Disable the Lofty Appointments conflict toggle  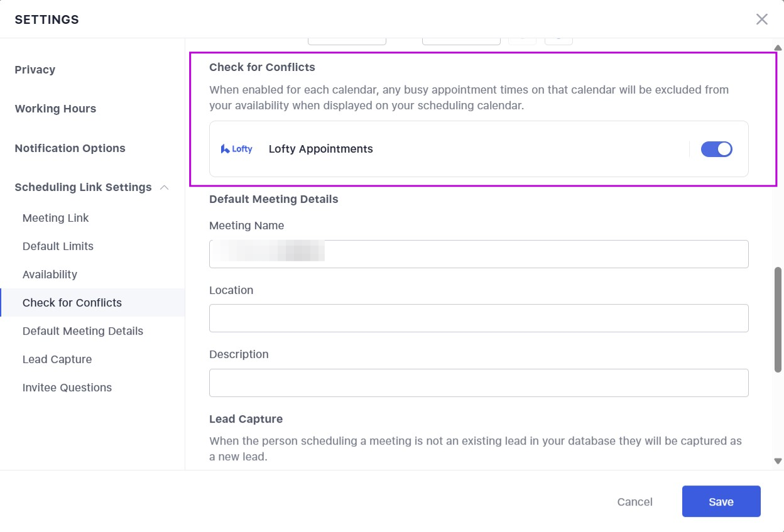click(716, 149)
